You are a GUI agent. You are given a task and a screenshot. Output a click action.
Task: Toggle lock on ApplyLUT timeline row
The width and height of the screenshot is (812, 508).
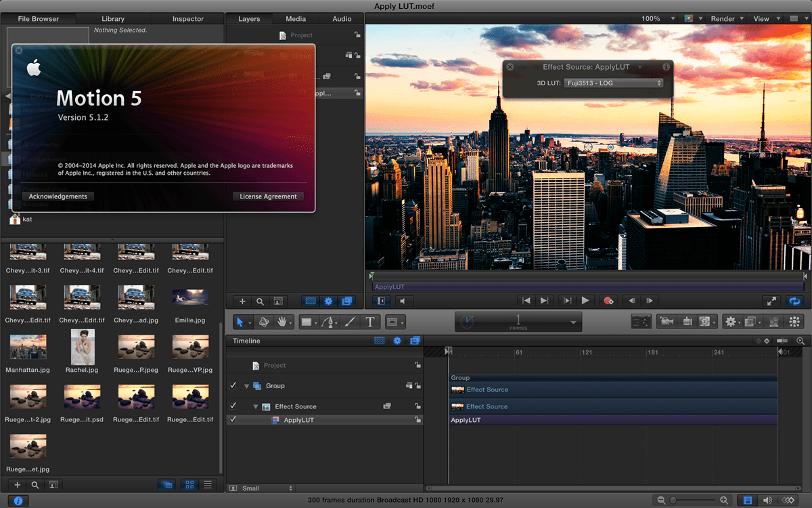tap(418, 420)
